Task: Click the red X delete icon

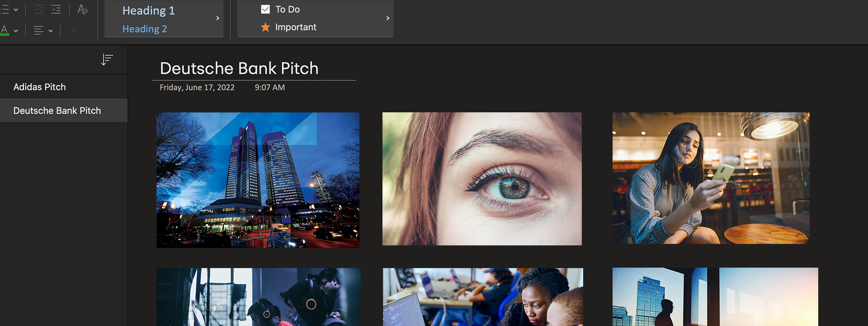Action: 74,30
